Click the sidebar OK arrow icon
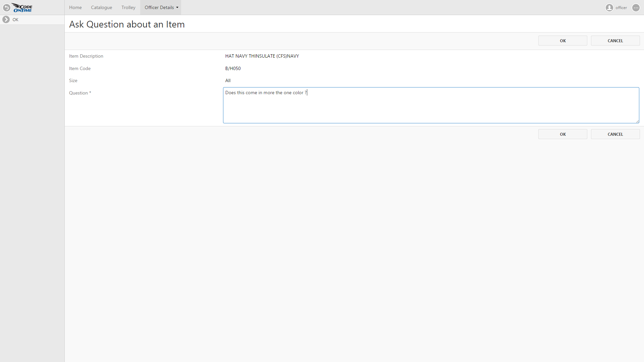 [6, 19]
